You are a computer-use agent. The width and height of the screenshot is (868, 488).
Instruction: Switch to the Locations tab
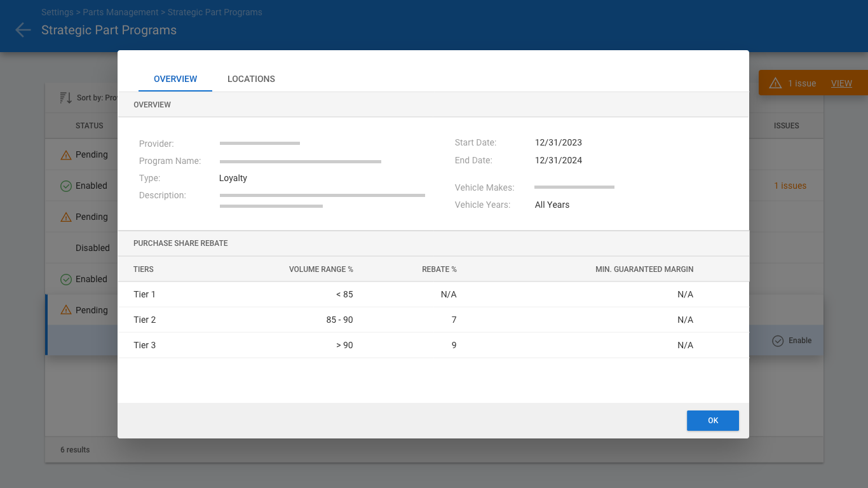click(x=251, y=79)
